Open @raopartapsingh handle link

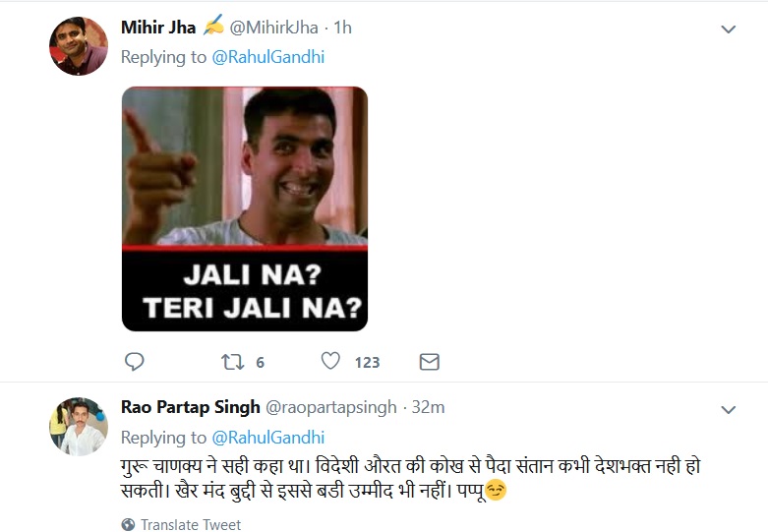coord(331,407)
